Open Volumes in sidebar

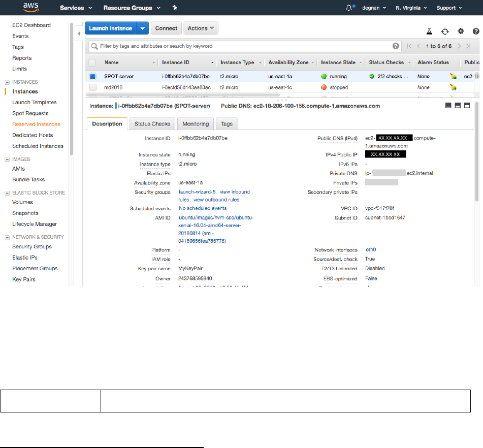(22, 202)
